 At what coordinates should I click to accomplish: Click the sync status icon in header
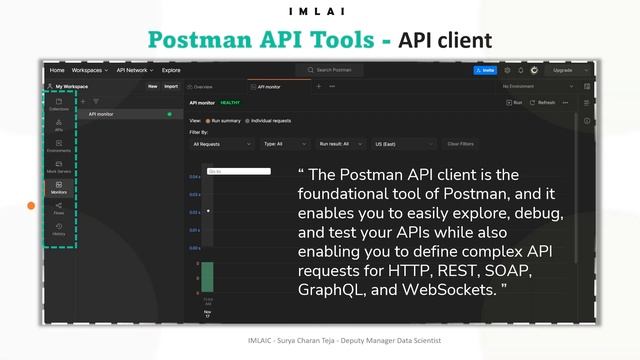pyautogui.click(x=534, y=70)
